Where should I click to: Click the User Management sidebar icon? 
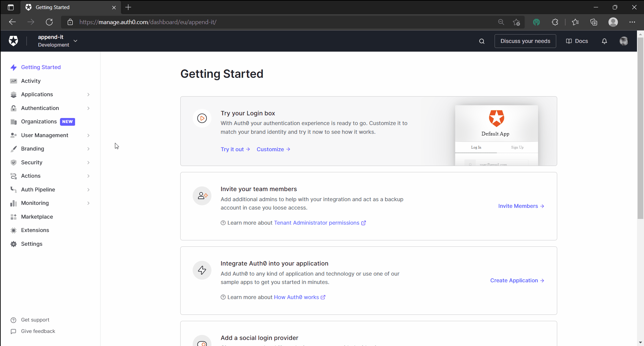(x=13, y=135)
